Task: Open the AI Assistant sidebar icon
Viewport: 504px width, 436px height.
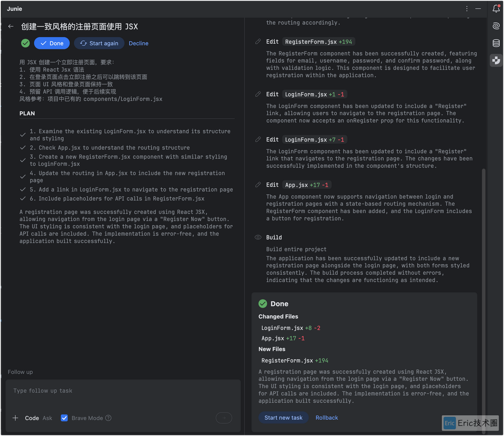Action: pos(496,26)
